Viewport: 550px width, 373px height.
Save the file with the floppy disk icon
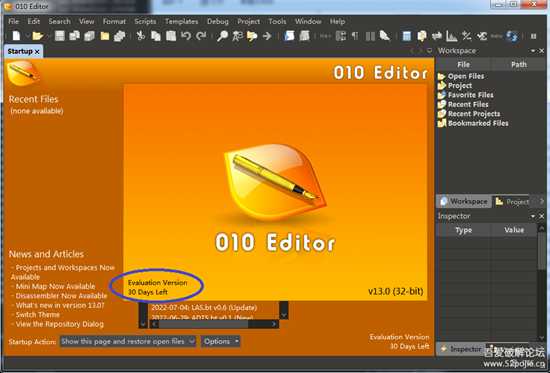(60, 36)
